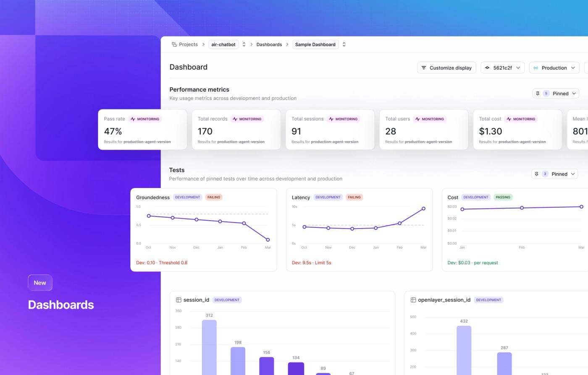Click the 287 bar in openlayer_session_id chart
The height and width of the screenshot is (375, 588).
[x=504, y=364]
